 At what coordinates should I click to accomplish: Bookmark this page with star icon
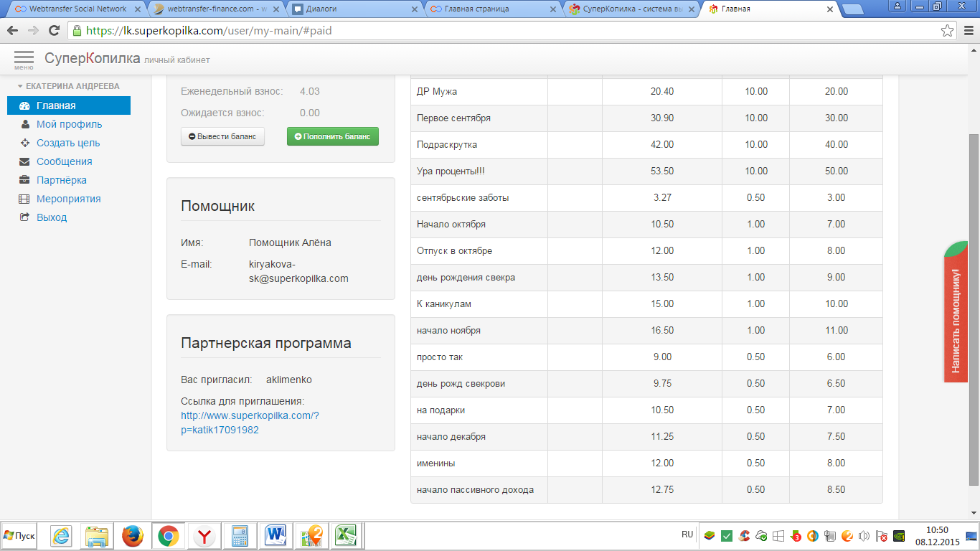[x=947, y=31]
